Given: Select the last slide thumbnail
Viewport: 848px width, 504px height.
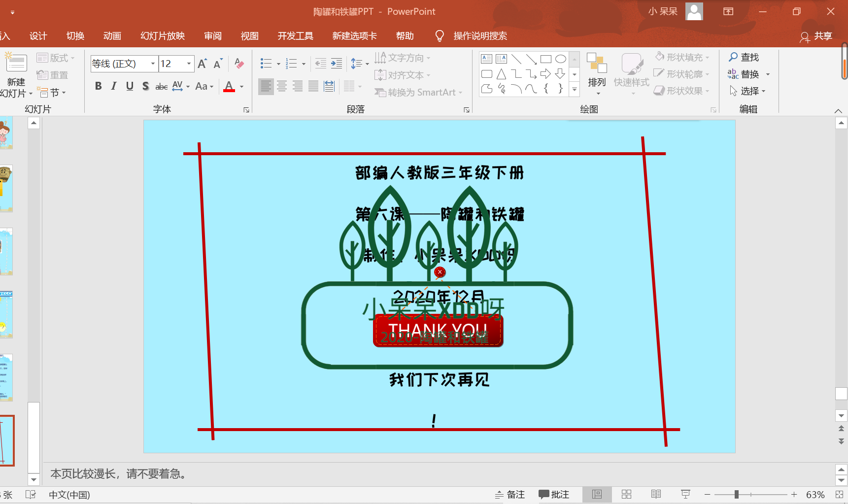Looking at the screenshot, I should tap(7, 440).
